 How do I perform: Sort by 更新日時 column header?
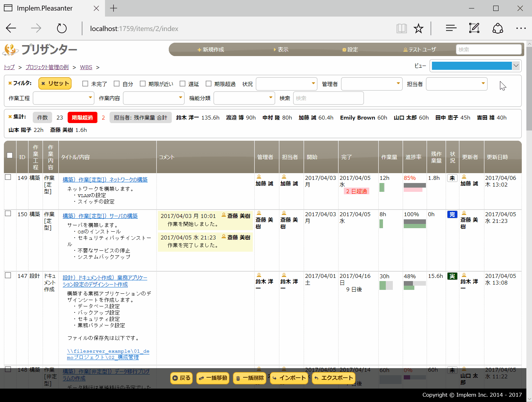[503, 157]
